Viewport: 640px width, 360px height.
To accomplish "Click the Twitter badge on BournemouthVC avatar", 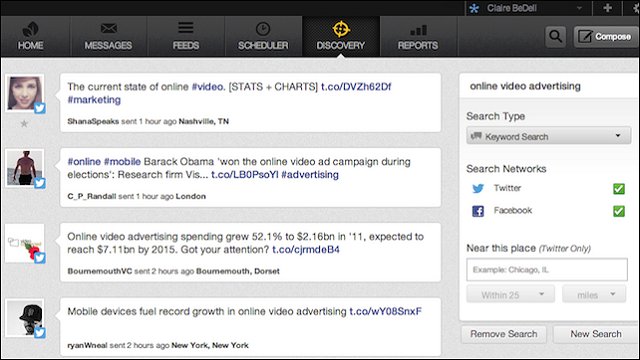I will 40,258.
